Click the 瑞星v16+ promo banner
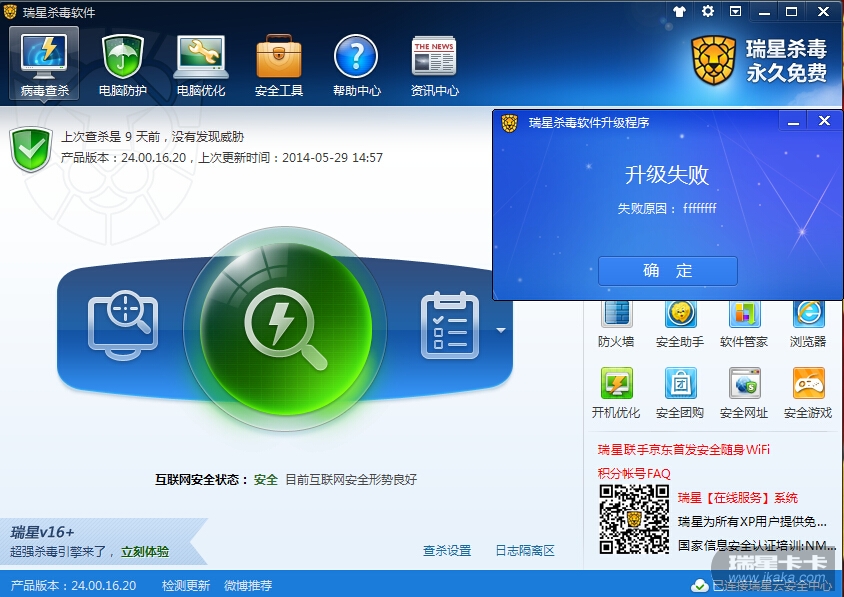Screen dimensions: 844x597 [x=102, y=542]
